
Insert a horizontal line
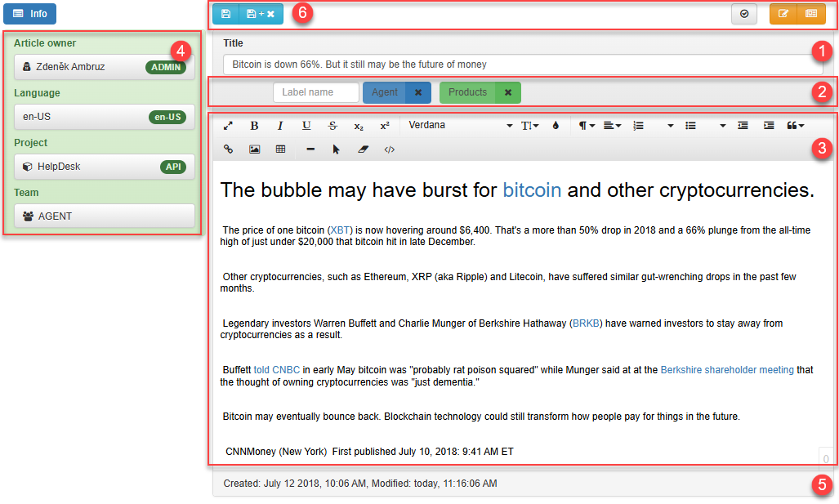[310, 149]
